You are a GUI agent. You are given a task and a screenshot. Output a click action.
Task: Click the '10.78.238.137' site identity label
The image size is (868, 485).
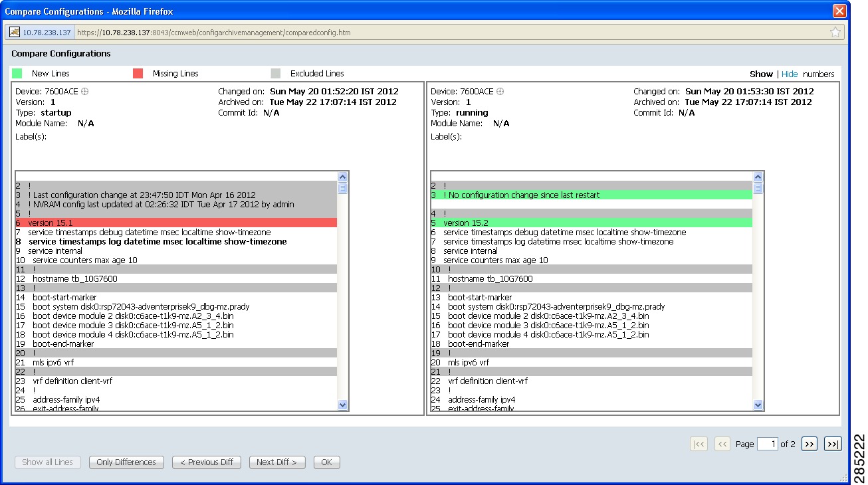click(47, 33)
